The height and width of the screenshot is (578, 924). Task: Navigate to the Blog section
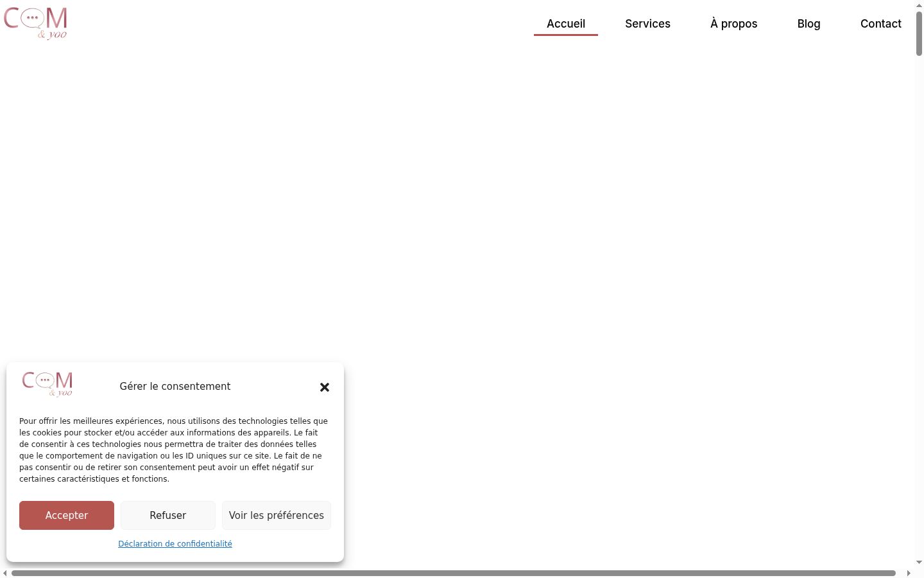[x=809, y=24]
